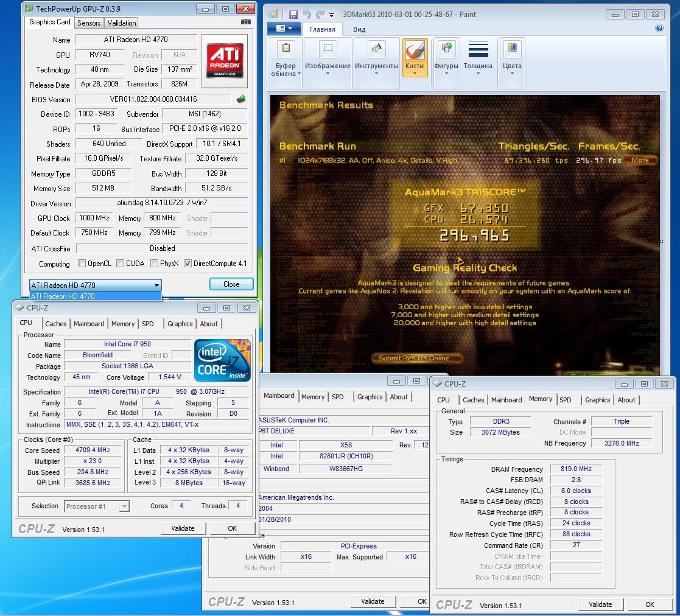
Task: Click the BIOS Version field in GPU-Z
Action: (153, 99)
